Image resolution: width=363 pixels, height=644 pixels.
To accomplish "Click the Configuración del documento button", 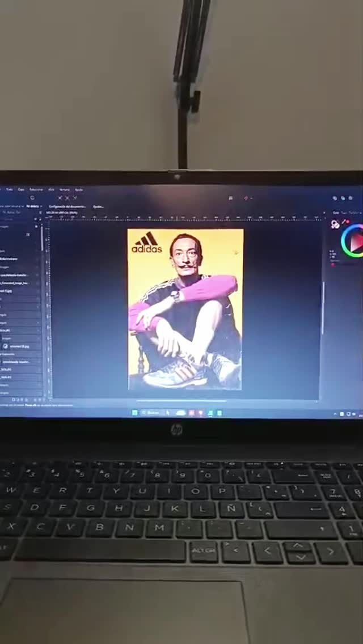I will coord(67,206).
